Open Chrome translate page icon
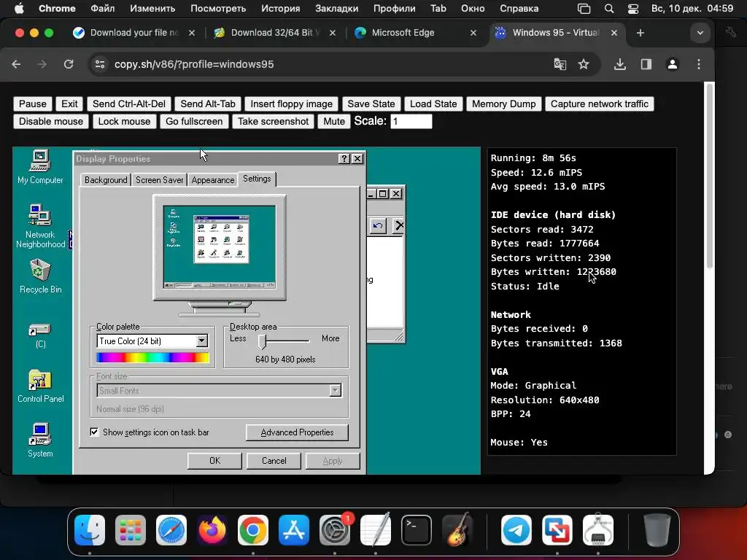 [x=560, y=64]
